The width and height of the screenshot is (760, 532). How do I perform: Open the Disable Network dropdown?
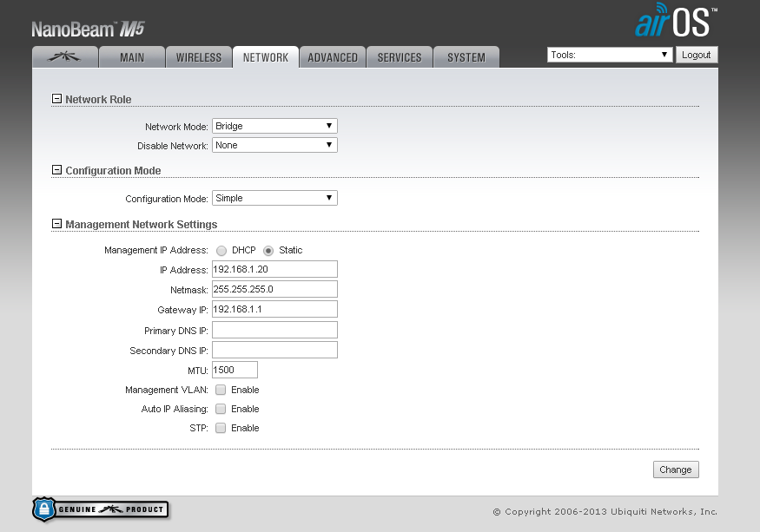tap(274, 145)
